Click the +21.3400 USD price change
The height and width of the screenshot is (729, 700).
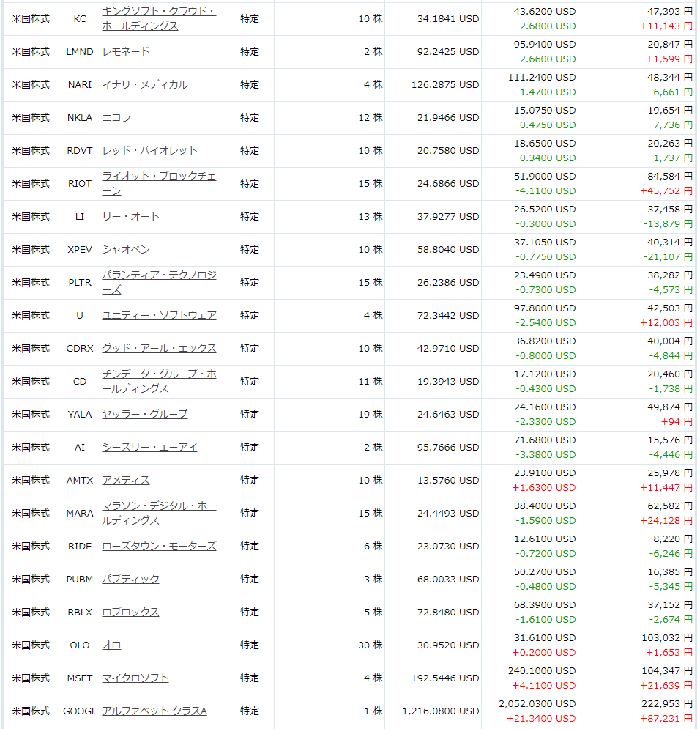[541, 719]
